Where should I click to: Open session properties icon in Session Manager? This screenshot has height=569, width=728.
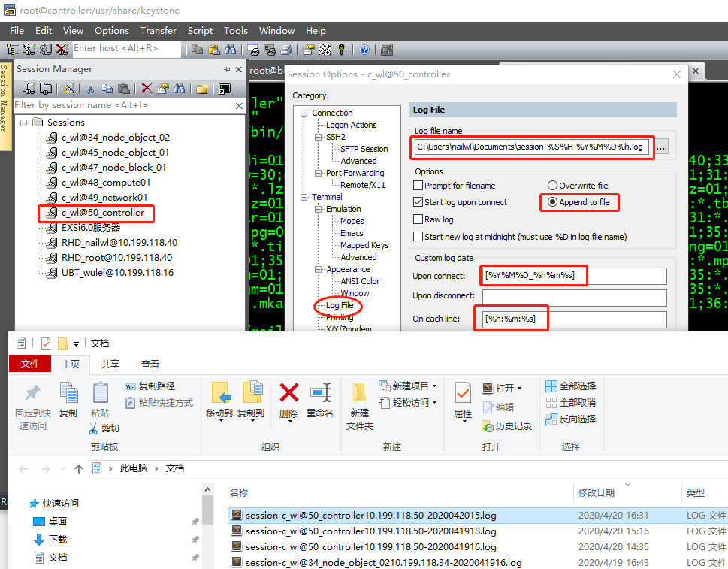[x=162, y=86]
